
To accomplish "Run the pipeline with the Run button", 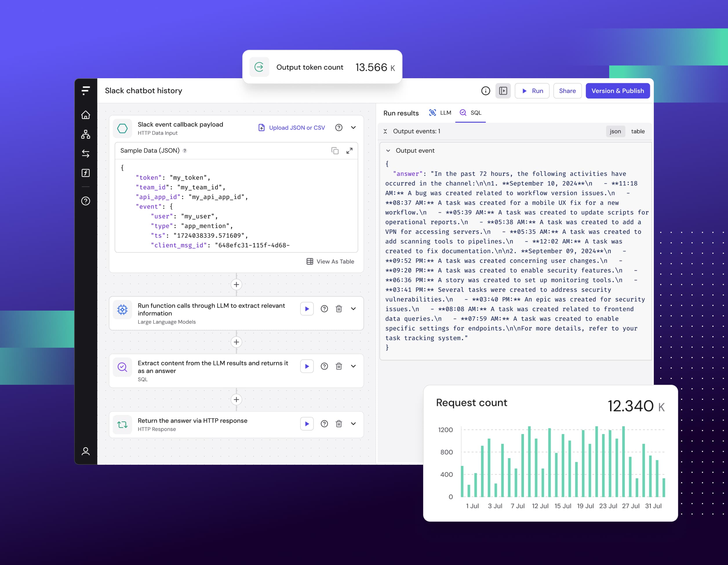I will [532, 91].
